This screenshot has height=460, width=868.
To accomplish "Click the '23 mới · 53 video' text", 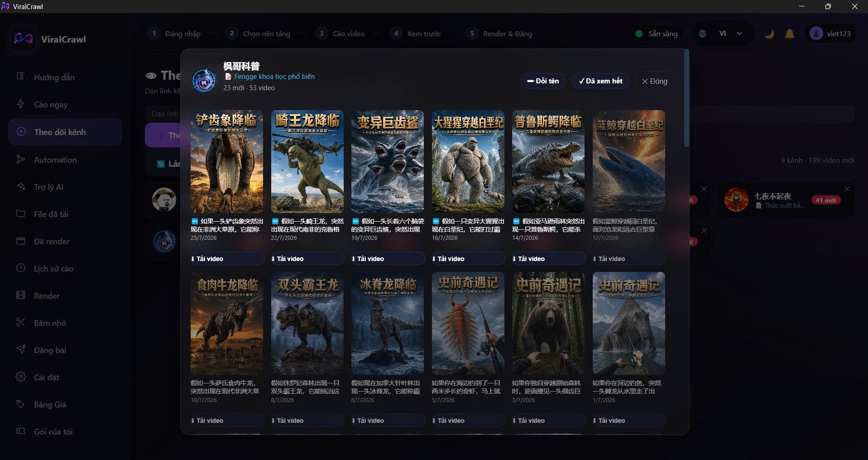I will [249, 88].
